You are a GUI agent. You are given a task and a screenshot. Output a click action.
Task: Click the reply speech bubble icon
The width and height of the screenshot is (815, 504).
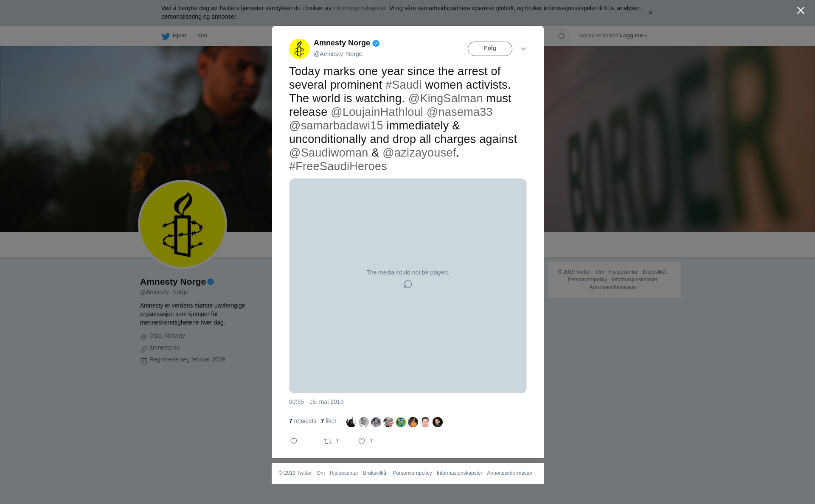click(x=294, y=441)
